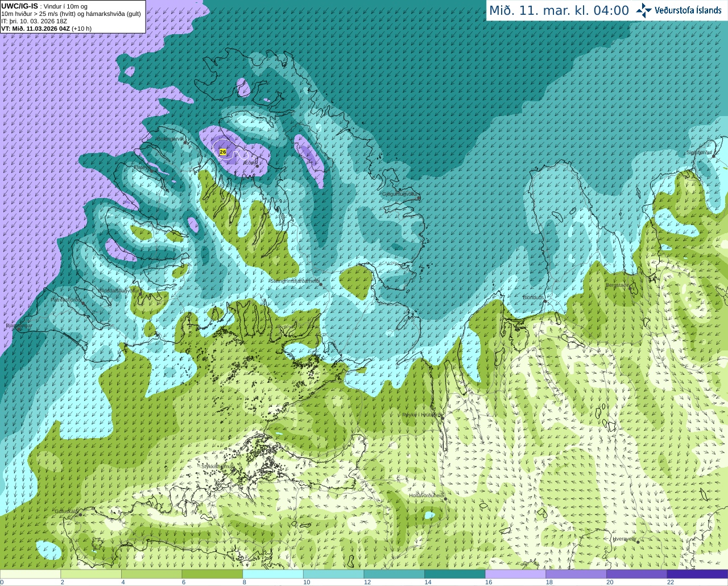Click the 'Bolungarvík' place label
The width and height of the screenshot is (728, 586).
tap(170, 139)
